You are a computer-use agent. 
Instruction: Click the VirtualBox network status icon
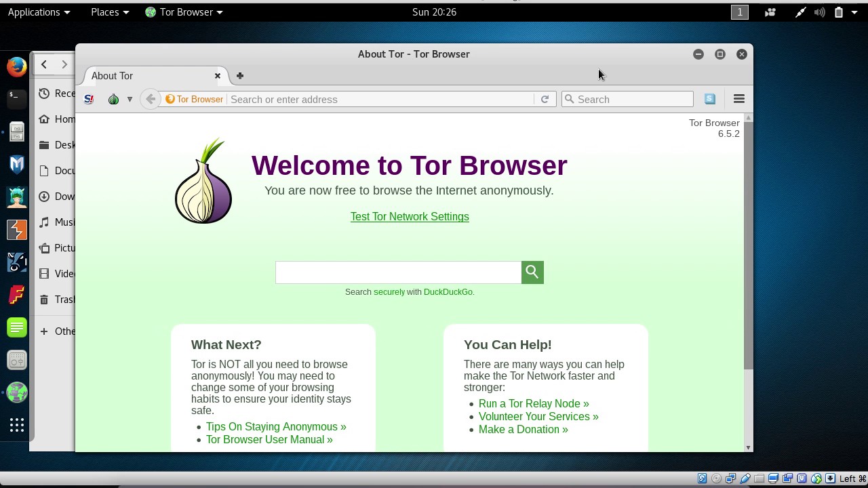[730, 479]
